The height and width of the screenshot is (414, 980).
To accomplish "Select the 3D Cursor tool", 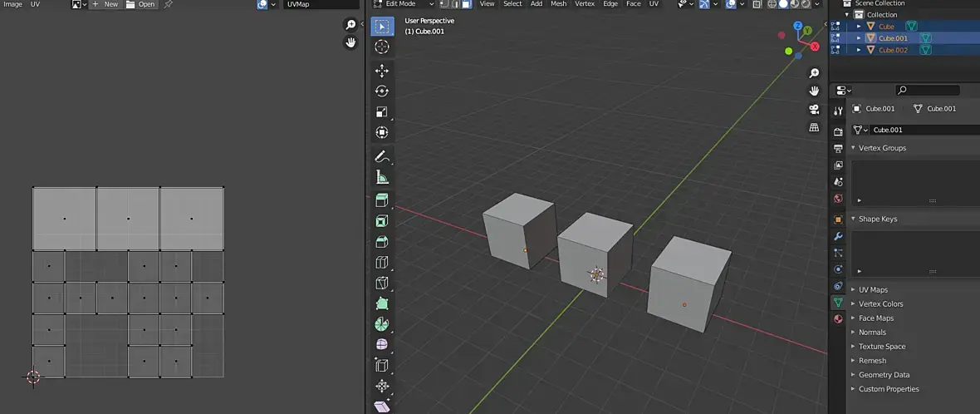I will click(x=382, y=47).
